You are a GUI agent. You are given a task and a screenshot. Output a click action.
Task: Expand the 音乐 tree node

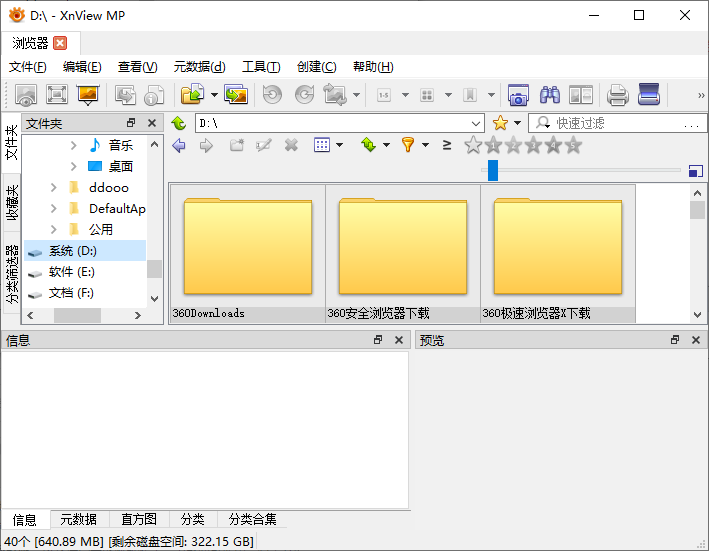click(74, 145)
